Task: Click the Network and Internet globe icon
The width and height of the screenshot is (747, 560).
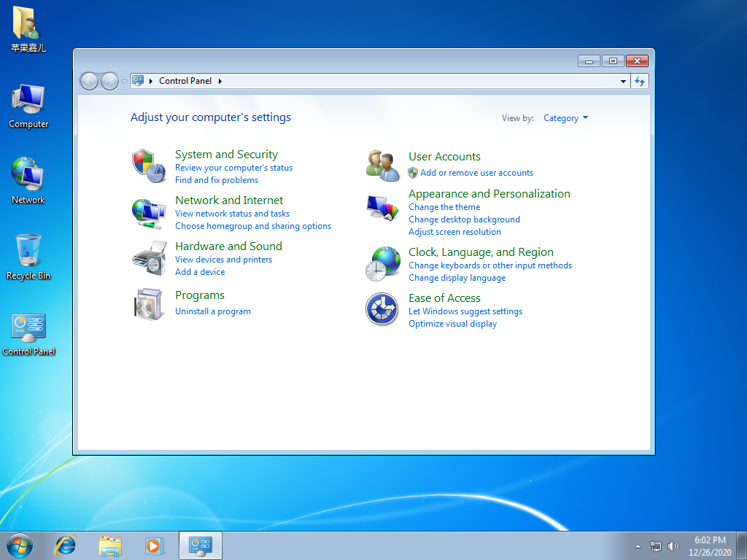Action: click(x=149, y=214)
